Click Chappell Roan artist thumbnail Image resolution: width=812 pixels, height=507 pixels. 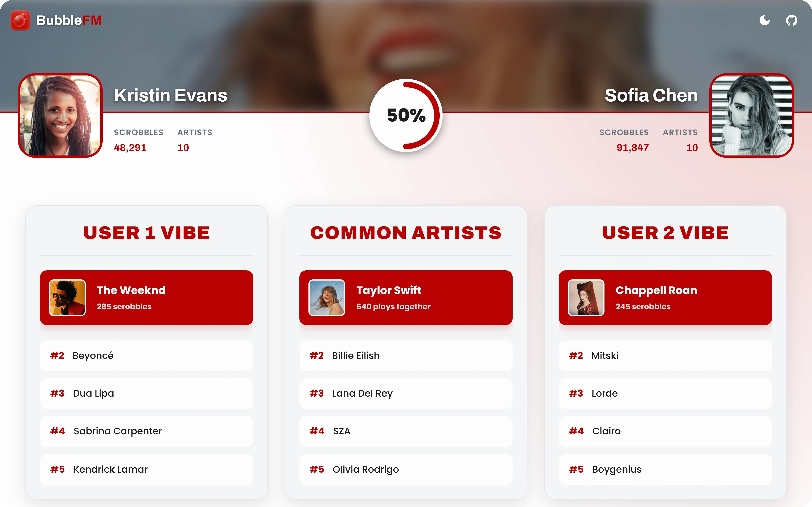click(586, 298)
